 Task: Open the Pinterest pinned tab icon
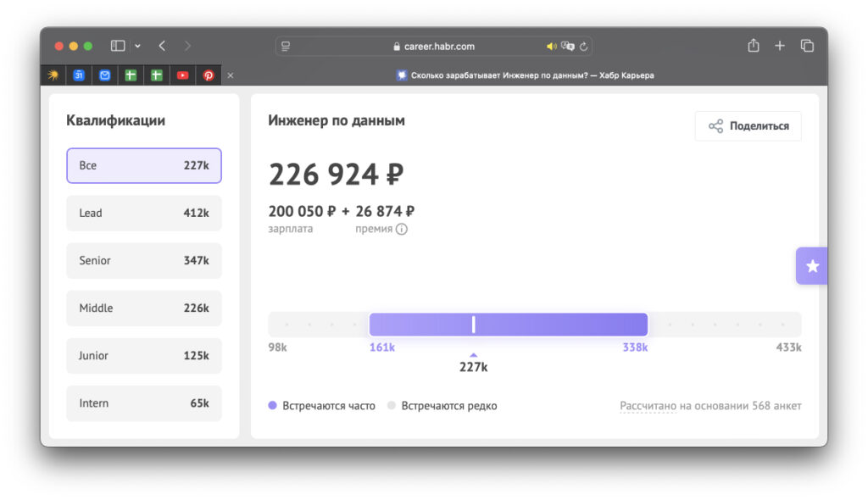(209, 75)
